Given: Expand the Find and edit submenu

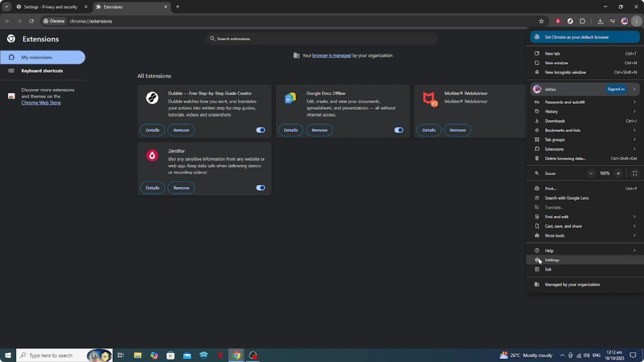Looking at the screenshot, I should [x=585, y=217].
